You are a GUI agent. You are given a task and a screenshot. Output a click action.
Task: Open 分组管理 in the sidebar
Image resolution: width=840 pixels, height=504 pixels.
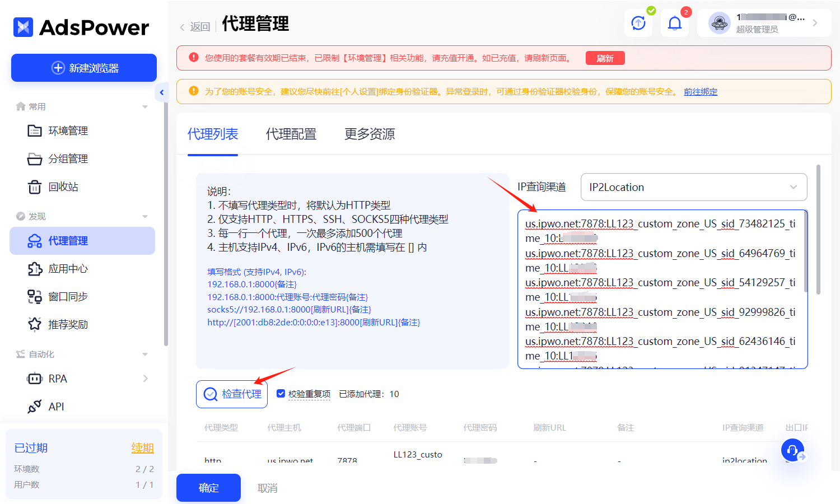click(82, 159)
